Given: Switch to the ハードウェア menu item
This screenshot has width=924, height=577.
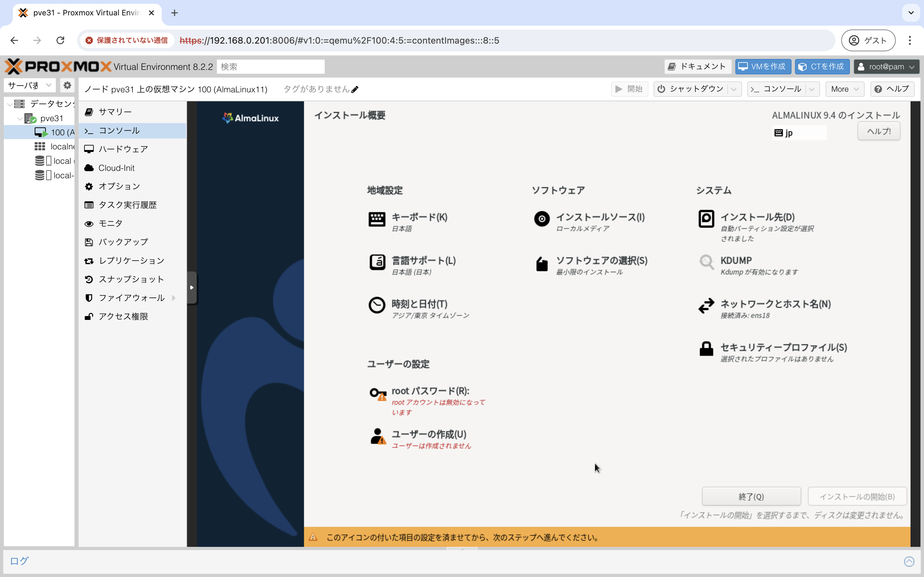Looking at the screenshot, I should click(x=123, y=149).
